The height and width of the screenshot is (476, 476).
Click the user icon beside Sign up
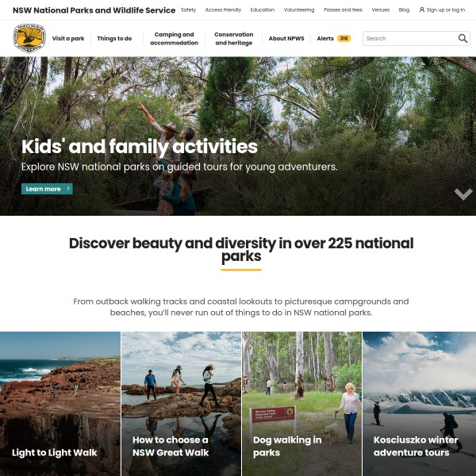[x=422, y=10]
